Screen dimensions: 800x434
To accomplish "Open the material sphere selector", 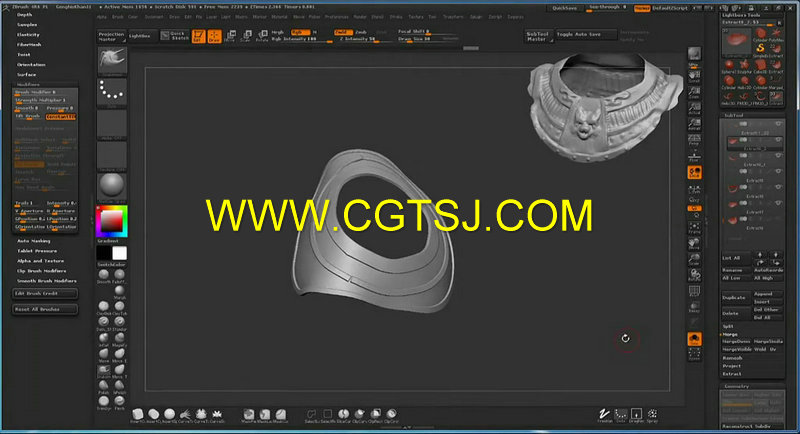I will 112,186.
